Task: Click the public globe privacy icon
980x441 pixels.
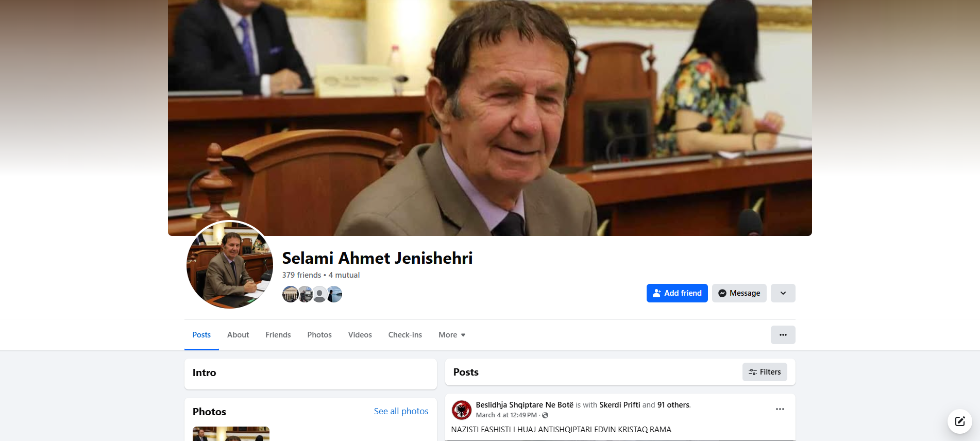Action: tap(545, 415)
